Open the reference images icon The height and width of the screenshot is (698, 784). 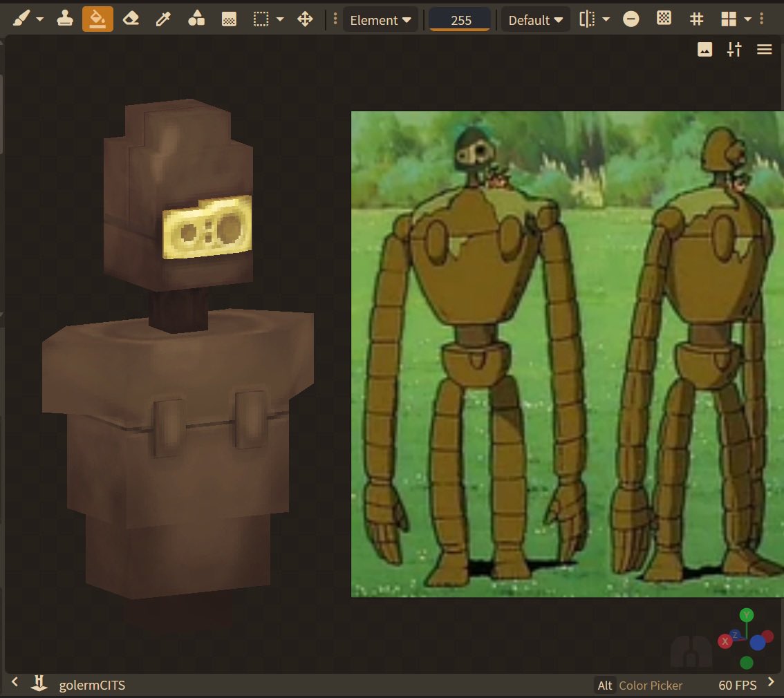tap(705, 50)
